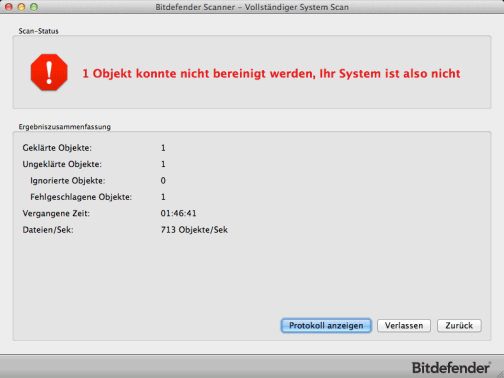This screenshot has height=378, width=504.
Task: Close the Bitdefender Scanner window
Action: tap(9, 7)
